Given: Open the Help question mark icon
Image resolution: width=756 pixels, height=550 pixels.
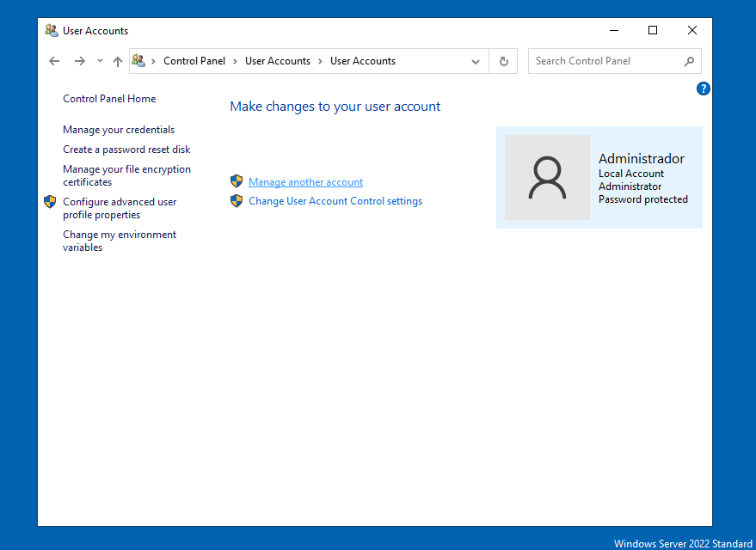Looking at the screenshot, I should click(x=703, y=89).
